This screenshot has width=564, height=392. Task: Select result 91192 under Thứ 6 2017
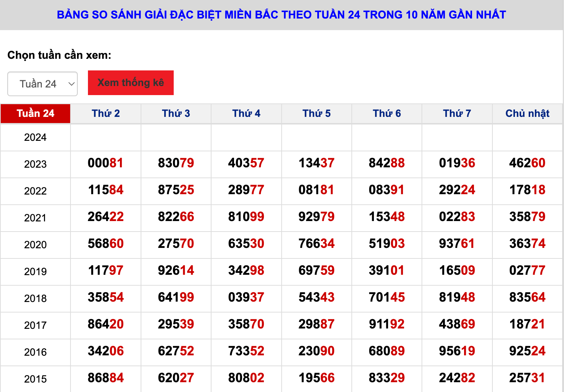387,324
